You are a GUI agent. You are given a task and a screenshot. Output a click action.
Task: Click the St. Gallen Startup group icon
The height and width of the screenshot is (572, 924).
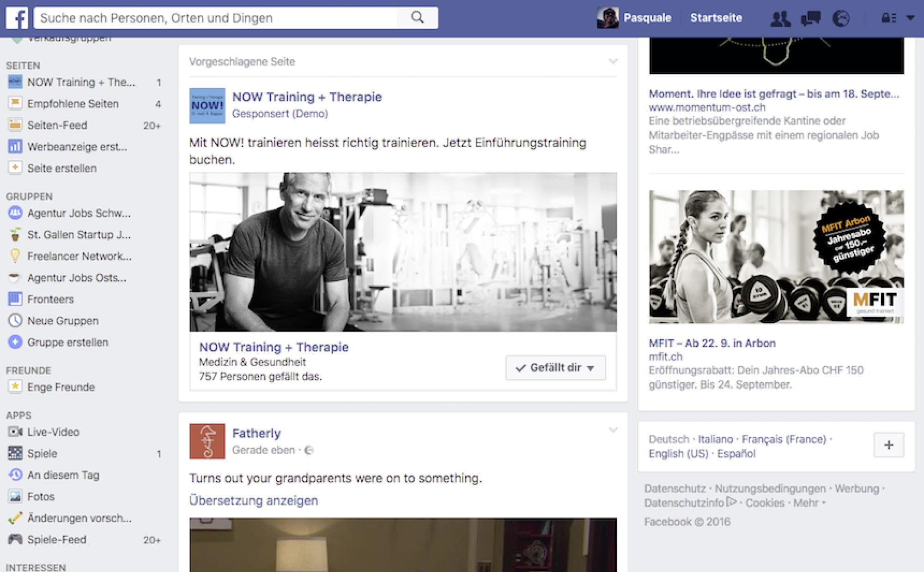15,235
